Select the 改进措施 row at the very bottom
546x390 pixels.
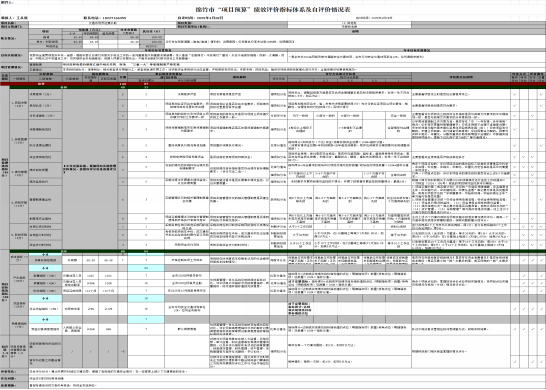tap(273, 385)
